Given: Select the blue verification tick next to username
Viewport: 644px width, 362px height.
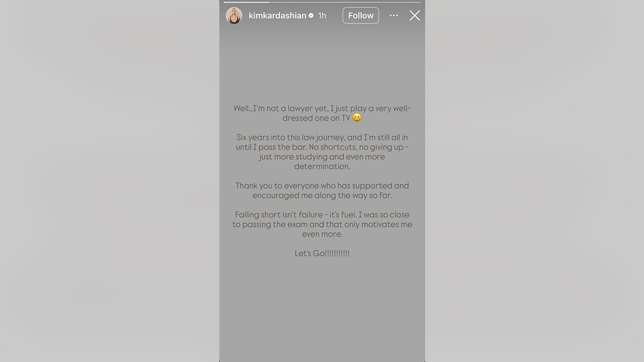Looking at the screenshot, I should click(310, 16).
